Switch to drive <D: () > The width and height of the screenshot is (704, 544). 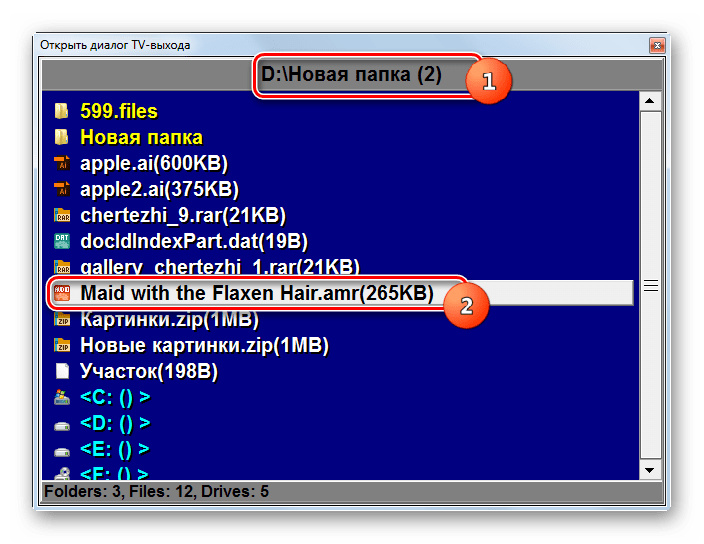point(115,423)
